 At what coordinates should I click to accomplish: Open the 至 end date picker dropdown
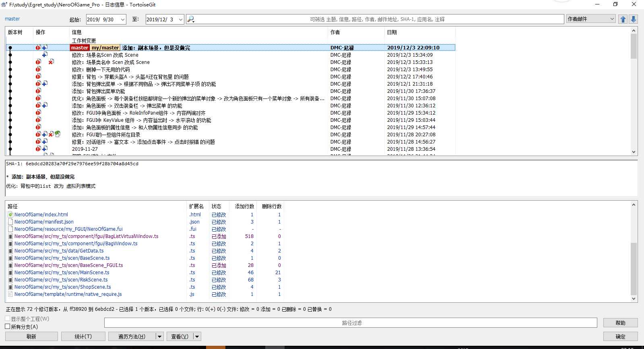click(180, 19)
